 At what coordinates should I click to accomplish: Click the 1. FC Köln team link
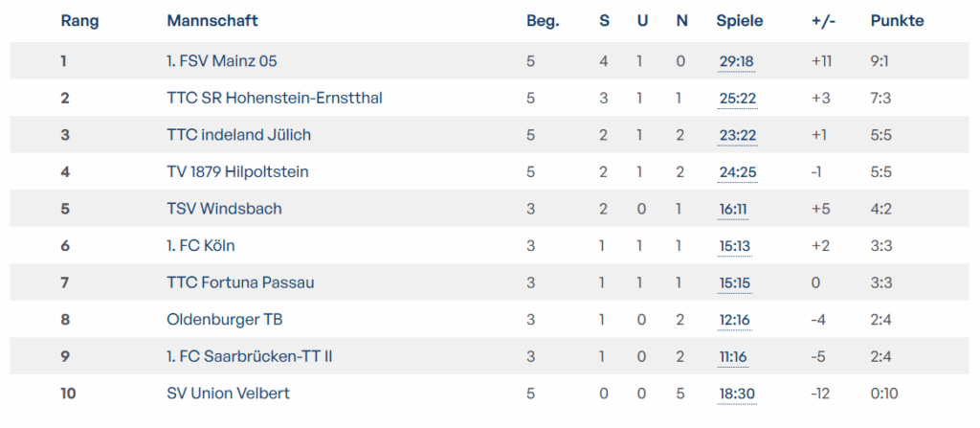[201, 245]
